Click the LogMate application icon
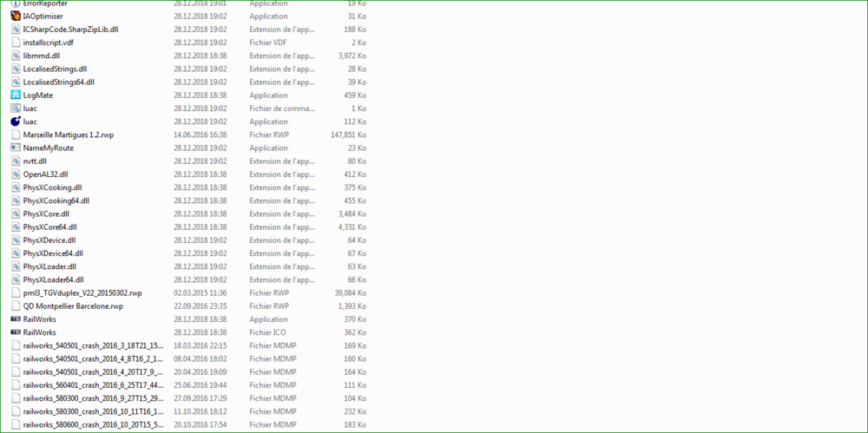This screenshot has height=433, width=868. click(x=16, y=95)
